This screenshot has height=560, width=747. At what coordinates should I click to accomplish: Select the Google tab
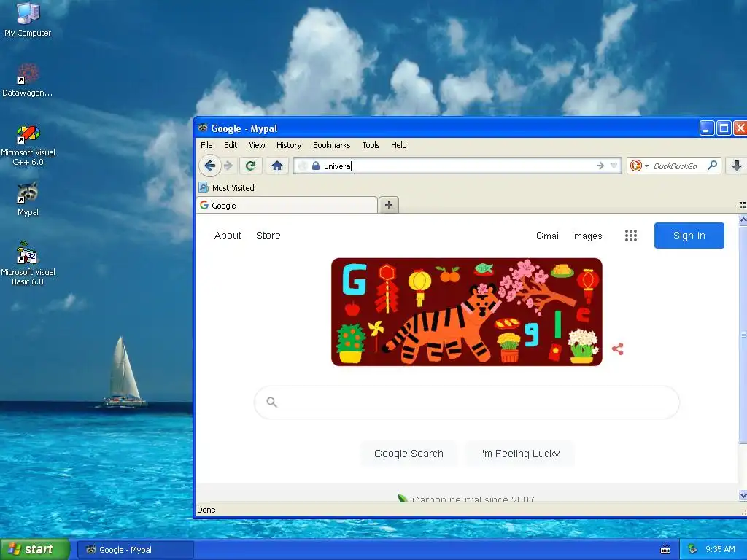coord(287,205)
